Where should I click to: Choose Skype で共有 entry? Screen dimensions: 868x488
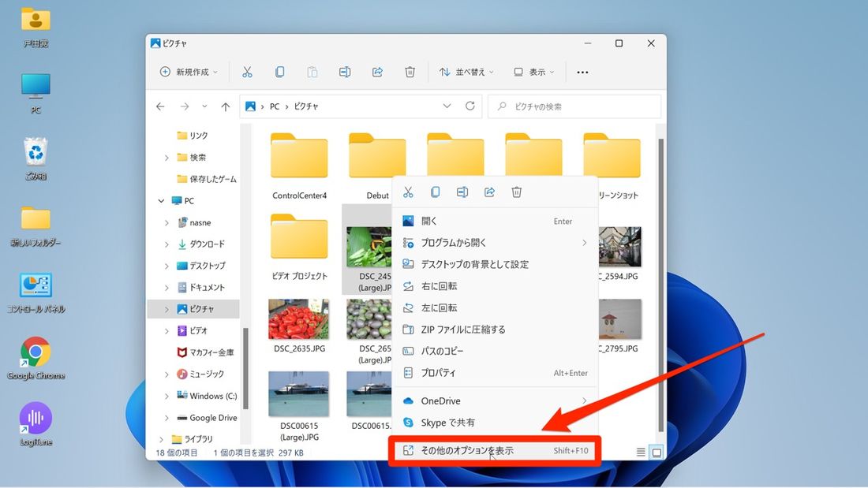click(x=495, y=423)
